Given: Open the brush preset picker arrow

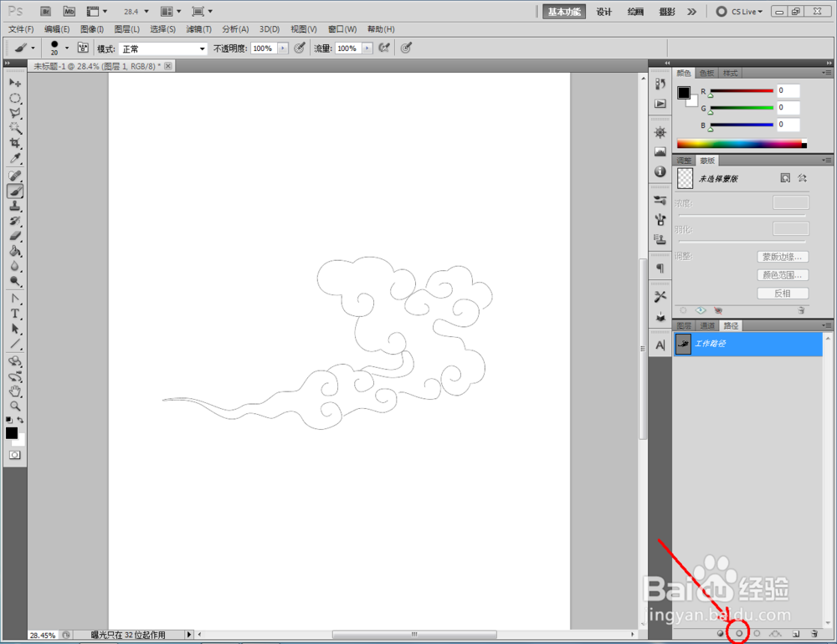Looking at the screenshot, I should pos(67,48).
